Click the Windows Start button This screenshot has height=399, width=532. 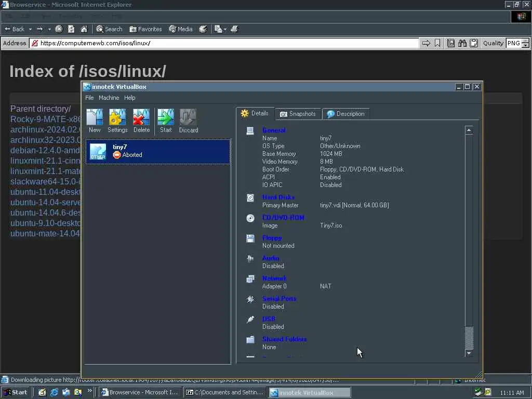point(15,393)
